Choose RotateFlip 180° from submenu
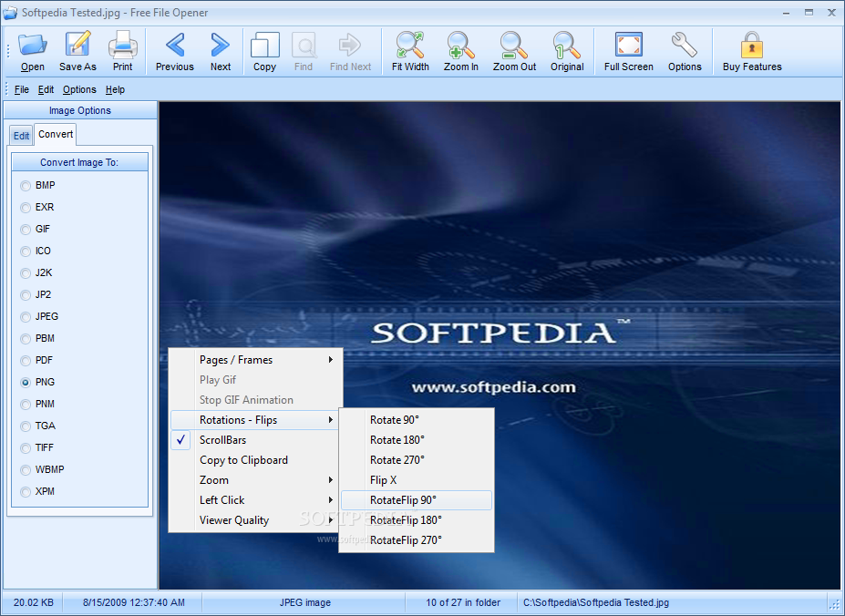 (x=417, y=520)
